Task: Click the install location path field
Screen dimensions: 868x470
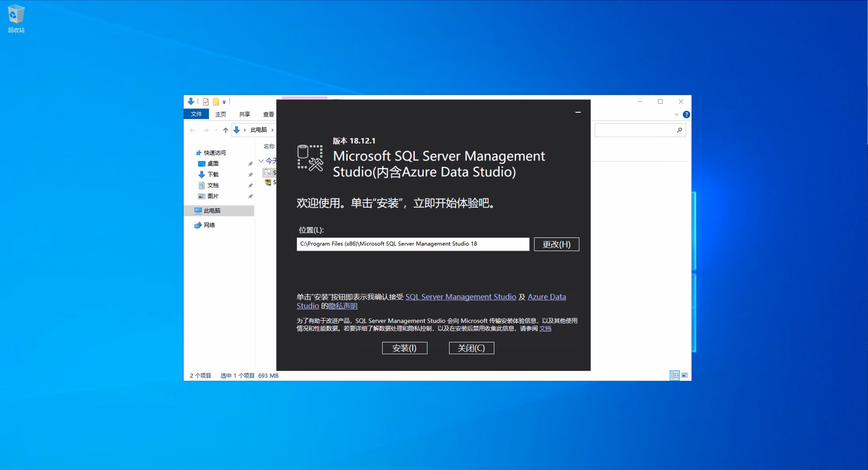Action: coord(413,244)
